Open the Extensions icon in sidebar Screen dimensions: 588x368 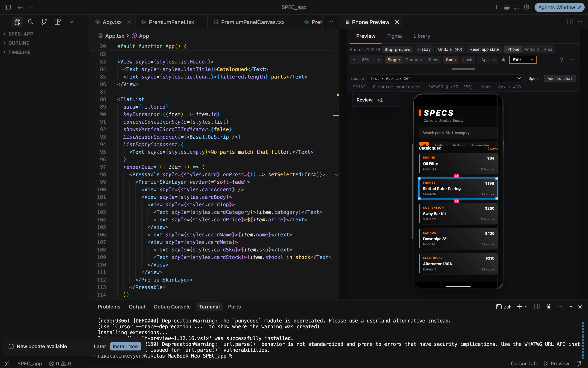(58, 22)
